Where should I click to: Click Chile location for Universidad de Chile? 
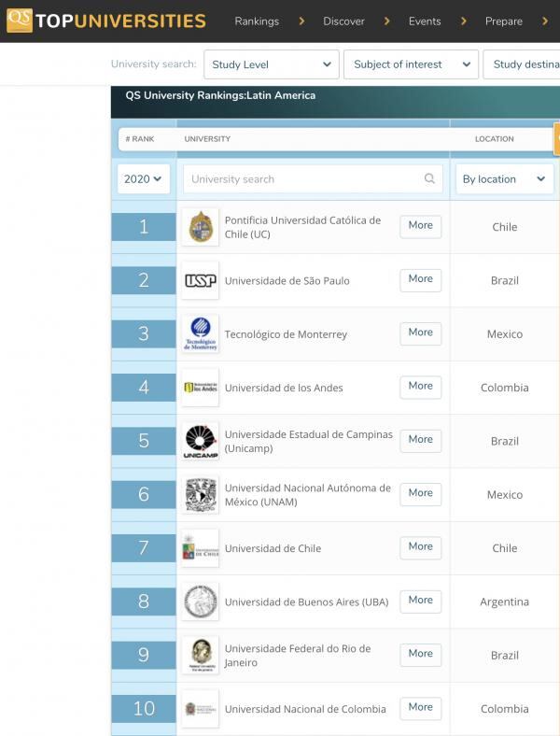click(505, 548)
